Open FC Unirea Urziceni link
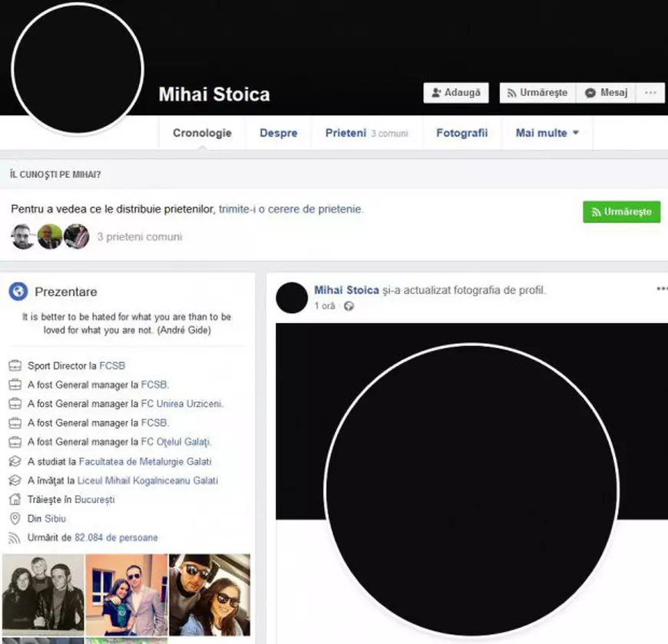The width and height of the screenshot is (668, 644). 181,404
